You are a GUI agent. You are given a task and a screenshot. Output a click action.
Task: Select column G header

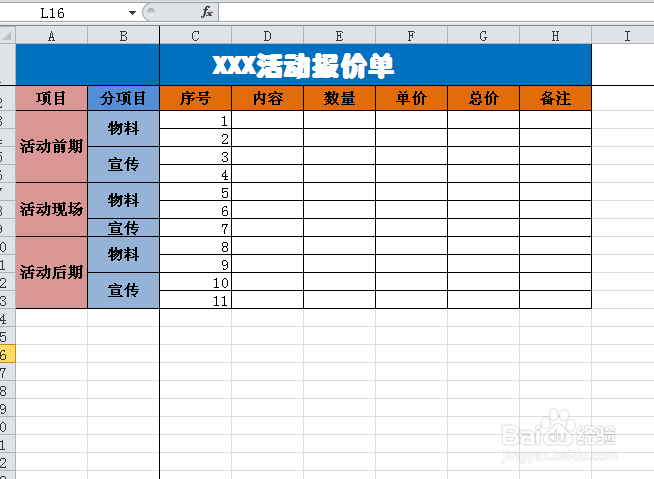[483, 36]
